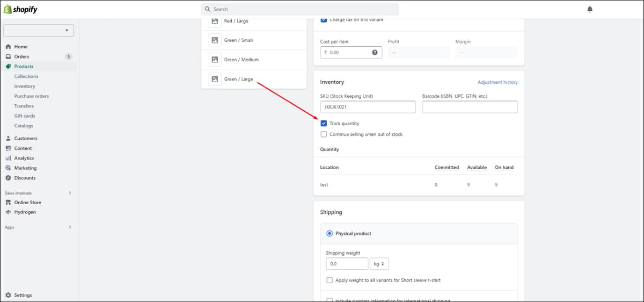Screen dimensions: 644x302
Task: Click the Margin value field
Action: pyautogui.click(x=486, y=53)
